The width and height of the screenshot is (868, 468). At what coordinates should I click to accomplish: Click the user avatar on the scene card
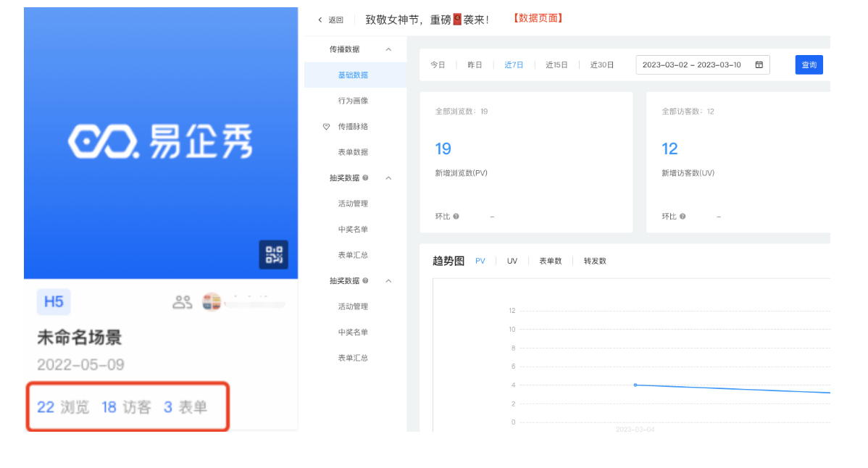(212, 302)
